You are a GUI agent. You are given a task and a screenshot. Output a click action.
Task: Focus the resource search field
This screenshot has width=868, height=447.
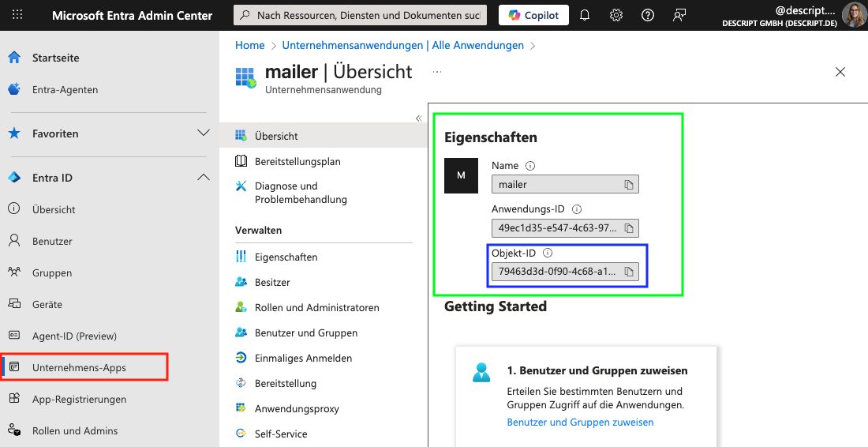coord(361,16)
